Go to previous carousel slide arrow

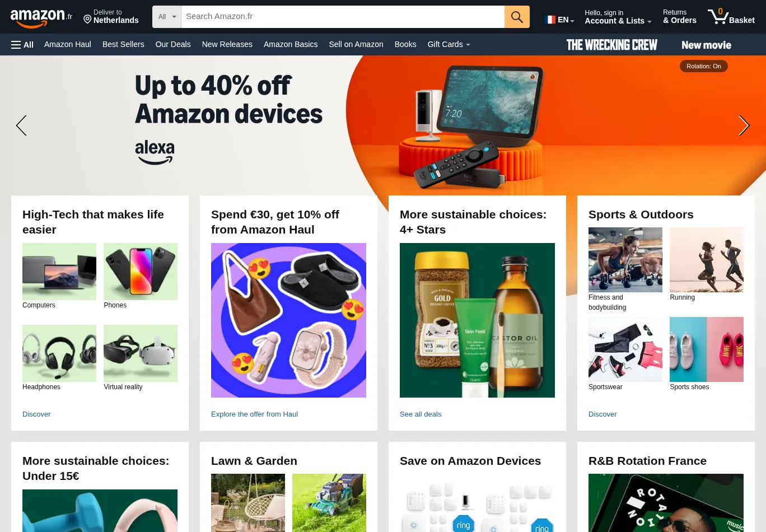pyautogui.click(x=21, y=125)
